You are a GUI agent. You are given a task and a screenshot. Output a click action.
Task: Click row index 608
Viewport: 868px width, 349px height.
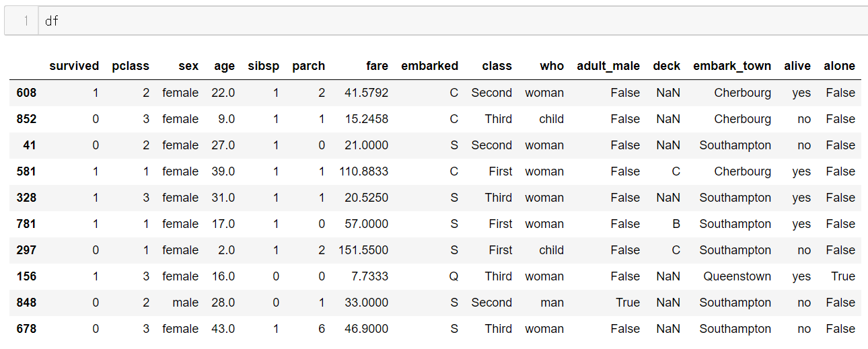26,93
